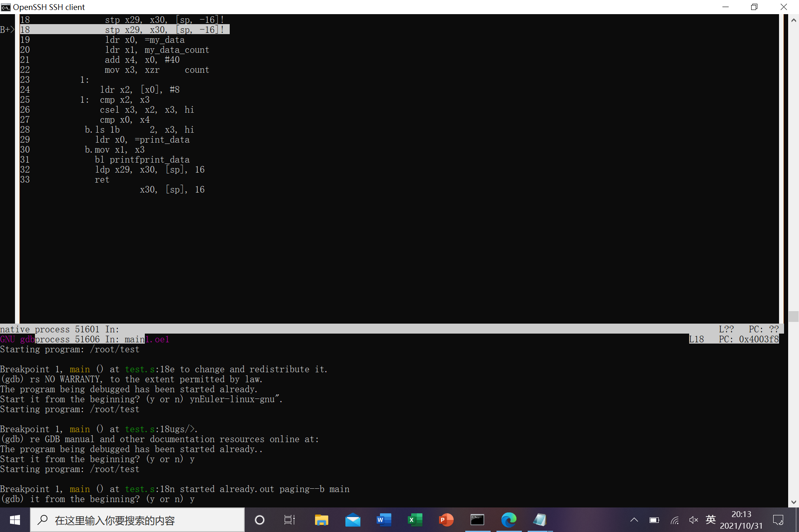Click the L?? status indicator
This screenshot has width=799, height=532.
726,329
